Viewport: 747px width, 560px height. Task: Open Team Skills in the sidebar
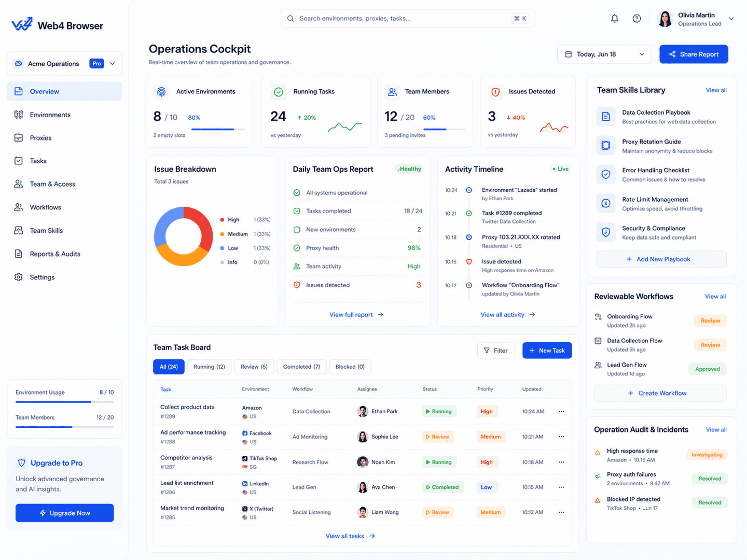64,231
